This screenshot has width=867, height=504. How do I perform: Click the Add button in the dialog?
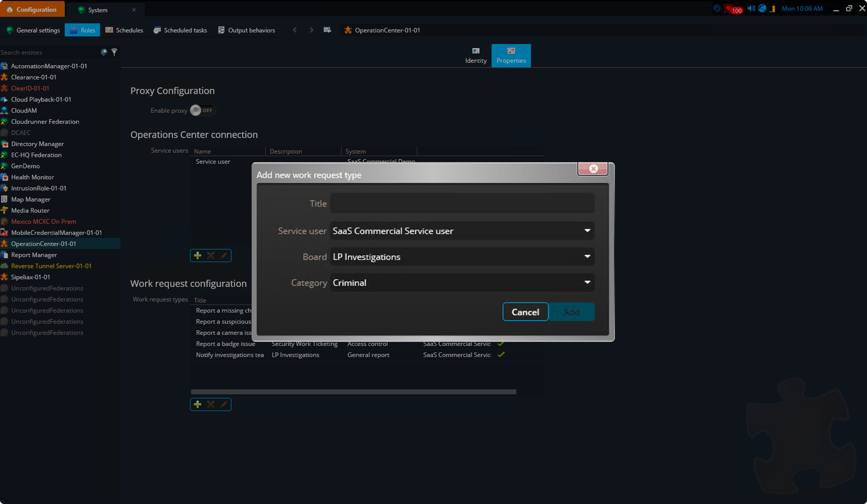pyautogui.click(x=571, y=312)
